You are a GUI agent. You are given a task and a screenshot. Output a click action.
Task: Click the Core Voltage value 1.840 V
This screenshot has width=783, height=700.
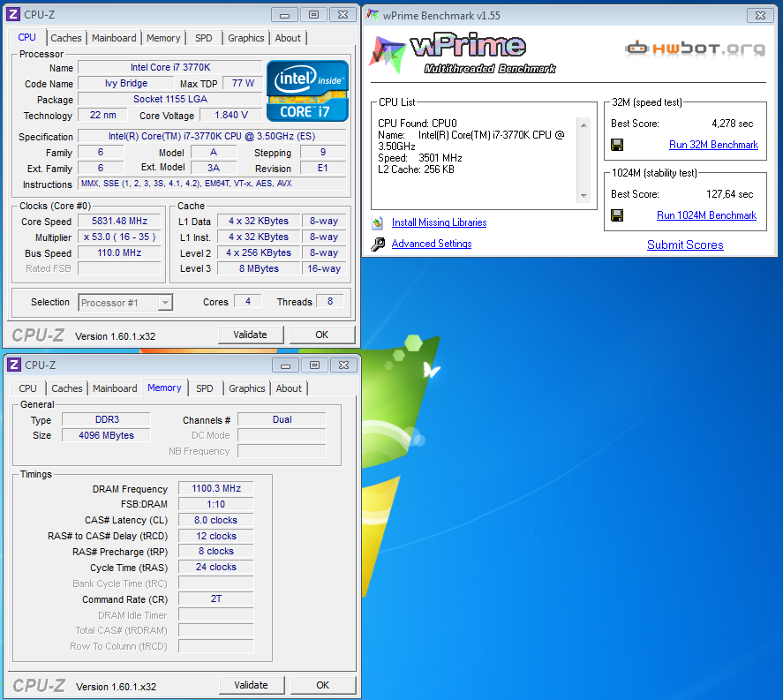pyautogui.click(x=231, y=116)
